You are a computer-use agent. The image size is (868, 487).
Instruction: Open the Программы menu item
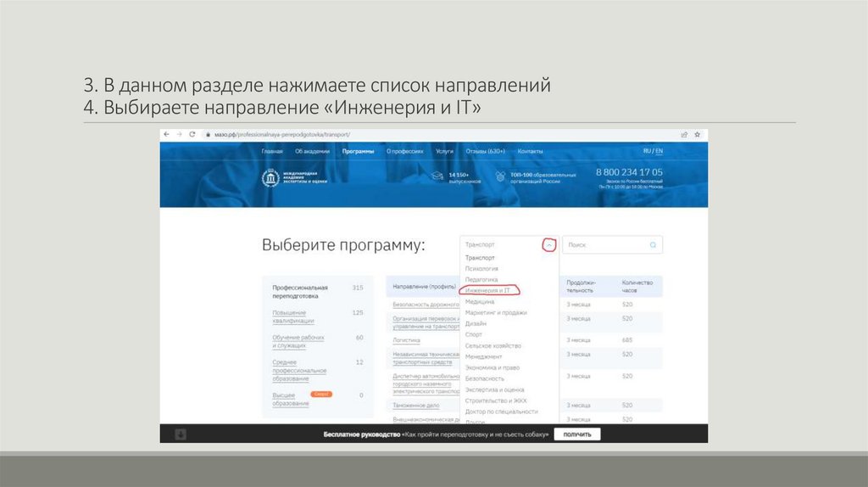tap(359, 151)
